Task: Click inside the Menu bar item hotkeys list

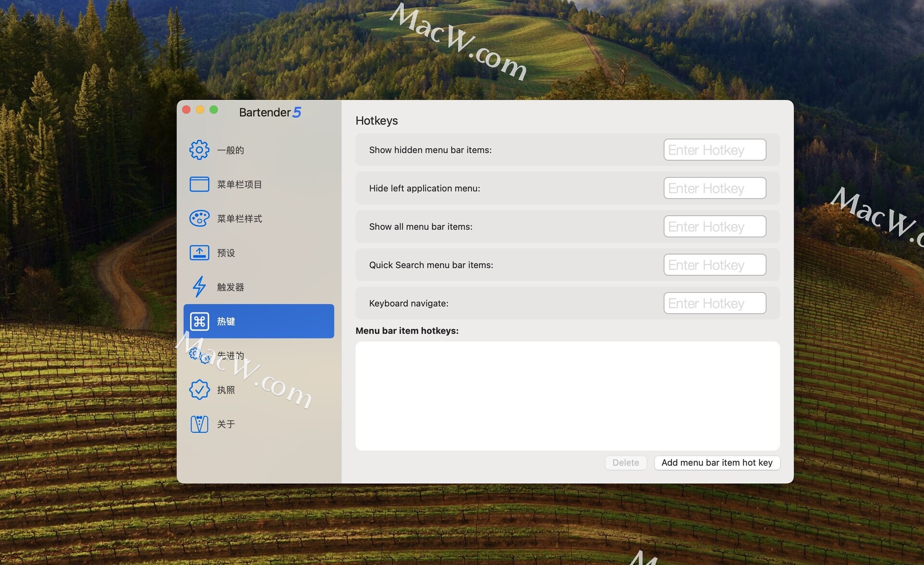Action: click(x=567, y=396)
